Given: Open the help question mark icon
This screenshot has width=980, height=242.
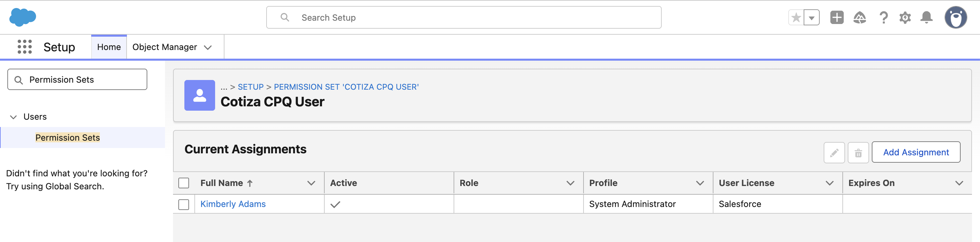Looking at the screenshot, I should click(x=883, y=17).
